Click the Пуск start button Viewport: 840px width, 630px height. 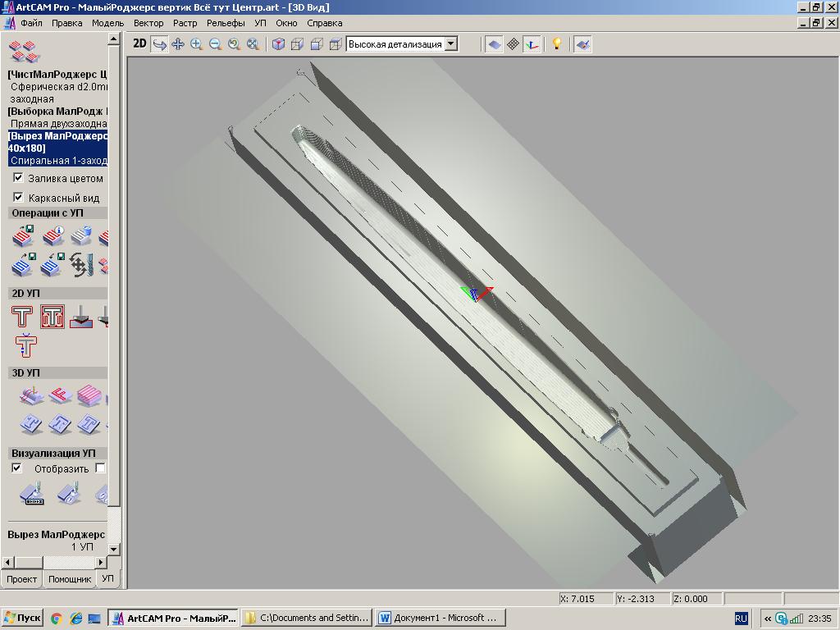22,619
